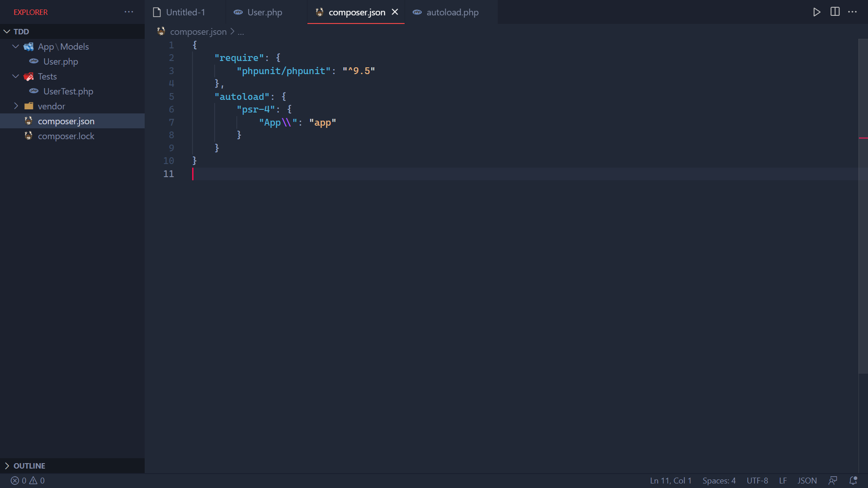Collapse the Tests folder chevron
The image size is (868, 488).
(x=16, y=76)
